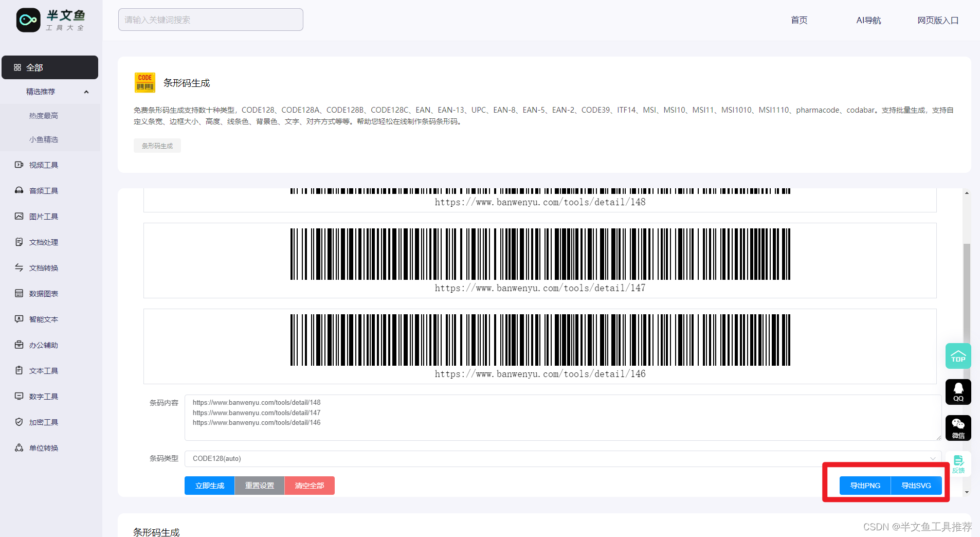Collapse the 精选推荐 section chevron
The image size is (980, 537).
tap(86, 92)
